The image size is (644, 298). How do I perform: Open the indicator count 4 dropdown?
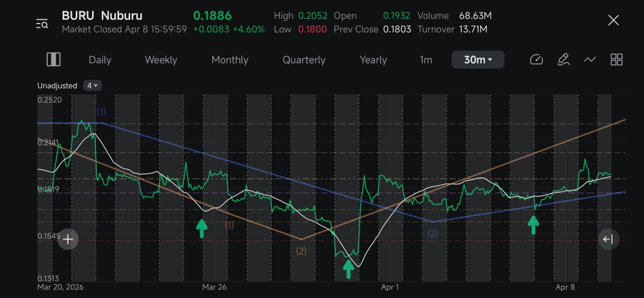pyautogui.click(x=93, y=86)
